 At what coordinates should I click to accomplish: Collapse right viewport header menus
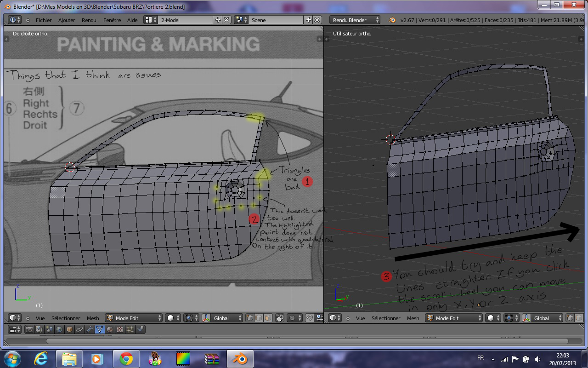pyautogui.click(x=348, y=318)
